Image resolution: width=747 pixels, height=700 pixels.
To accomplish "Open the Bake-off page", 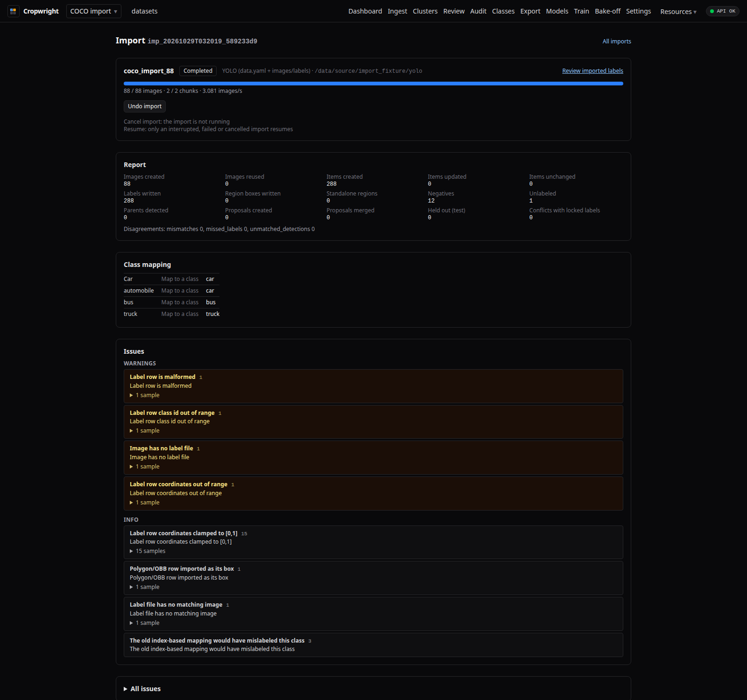I will tap(607, 11).
